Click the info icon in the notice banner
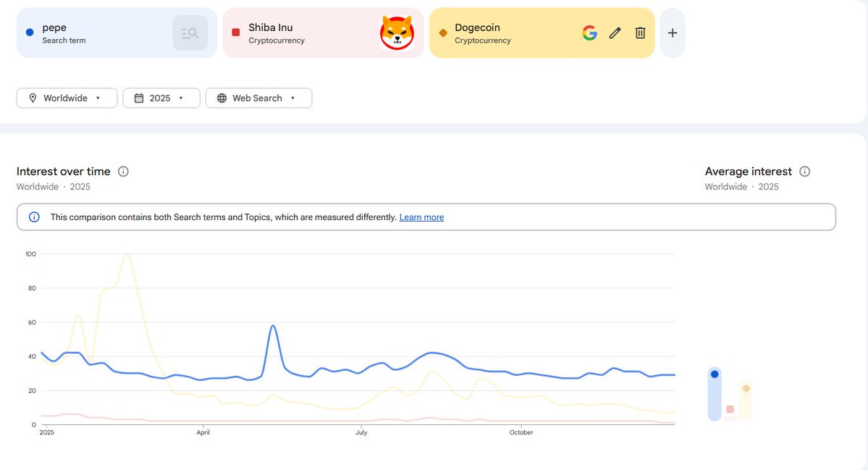 click(34, 217)
